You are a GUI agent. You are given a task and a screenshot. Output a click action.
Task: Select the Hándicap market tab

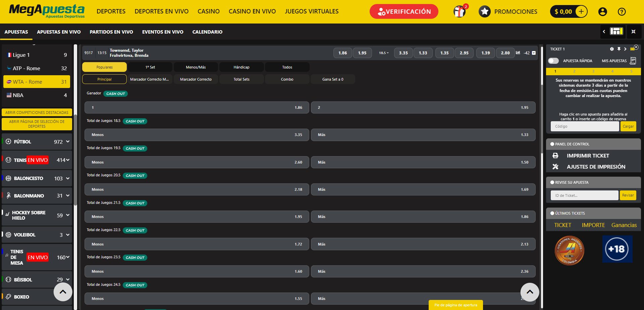[x=241, y=67]
